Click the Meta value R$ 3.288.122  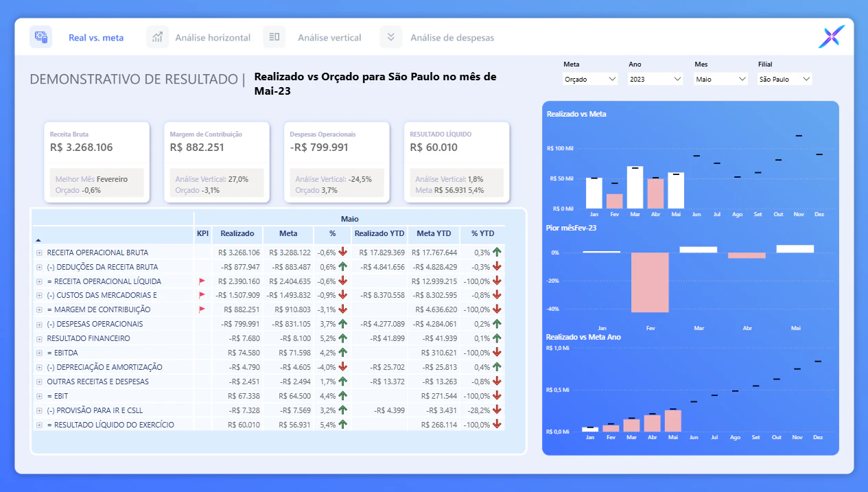pyautogui.click(x=290, y=253)
